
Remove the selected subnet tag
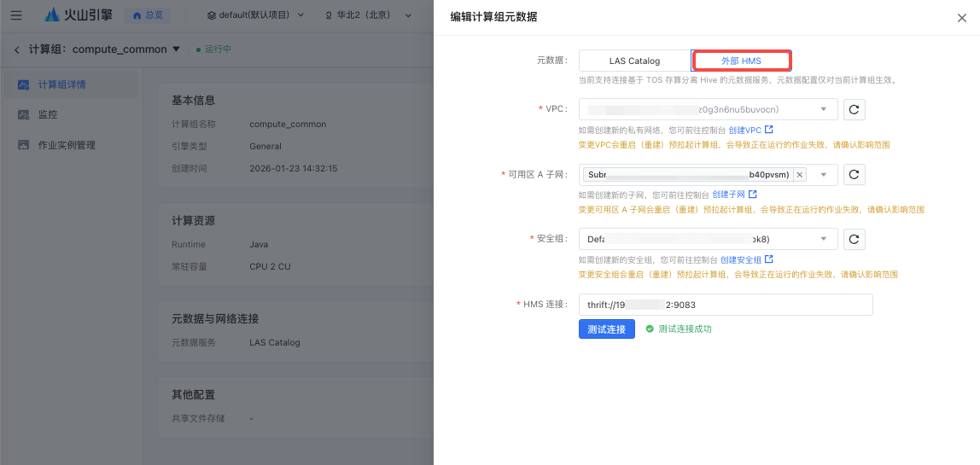[799, 175]
